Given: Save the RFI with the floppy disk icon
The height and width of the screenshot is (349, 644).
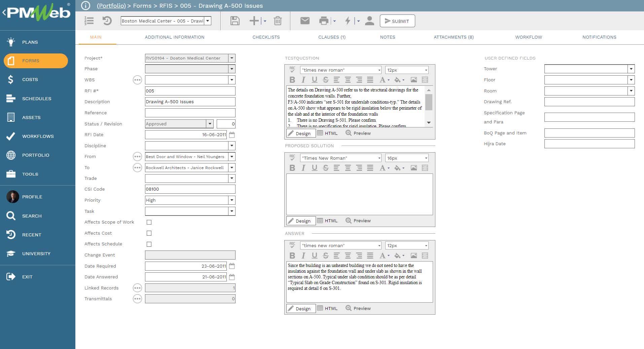Looking at the screenshot, I should pos(235,21).
